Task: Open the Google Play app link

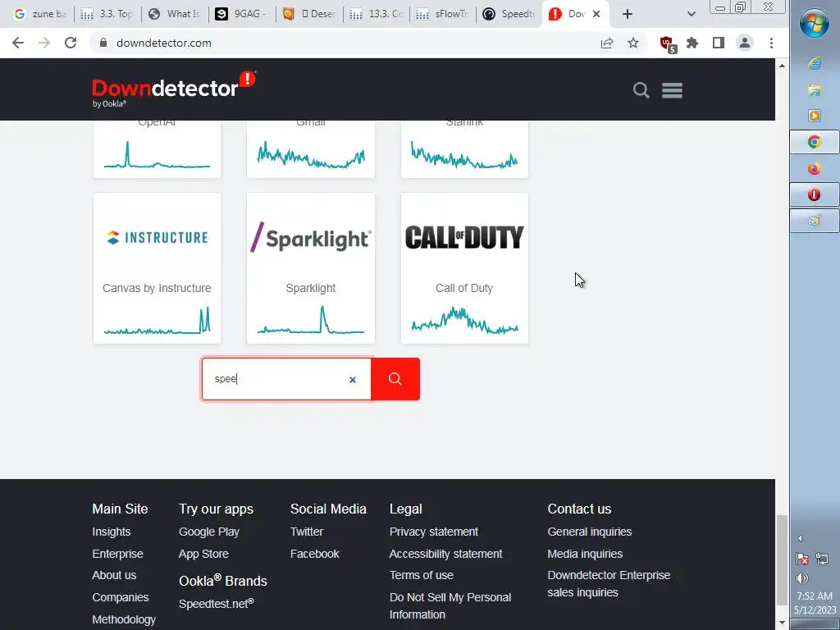Action: click(x=209, y=532)
